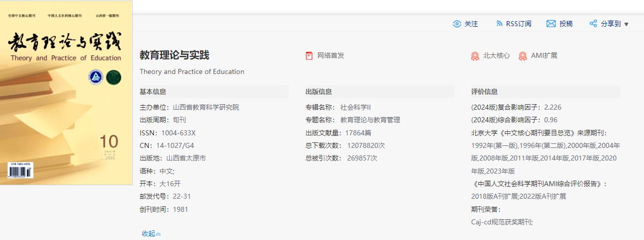Viewport: 644px width, 240px height.
Task: Open the 分享到 share menu
Action: pos(611,24)
